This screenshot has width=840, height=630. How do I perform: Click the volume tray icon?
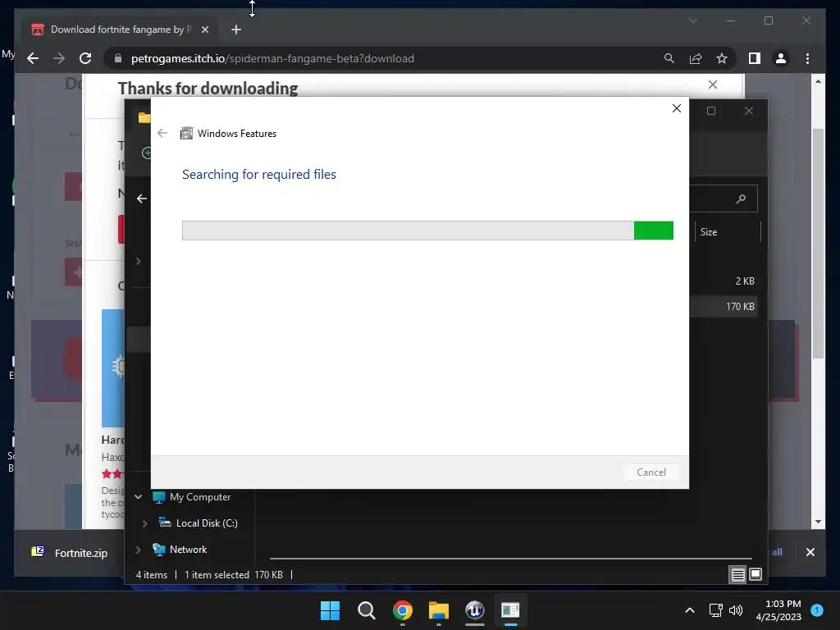pyautogui.click(x=736, y=610)
